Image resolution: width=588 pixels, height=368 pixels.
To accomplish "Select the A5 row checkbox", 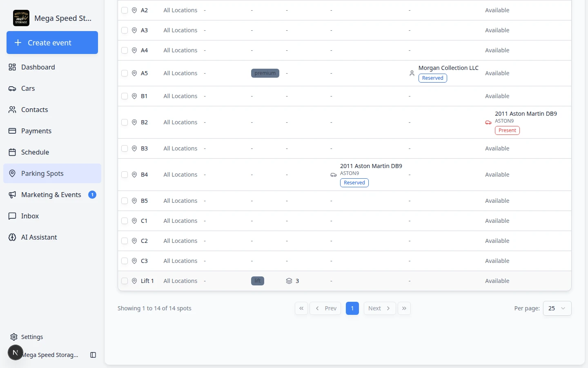I will pyautogui.click(x=125, y=73).
